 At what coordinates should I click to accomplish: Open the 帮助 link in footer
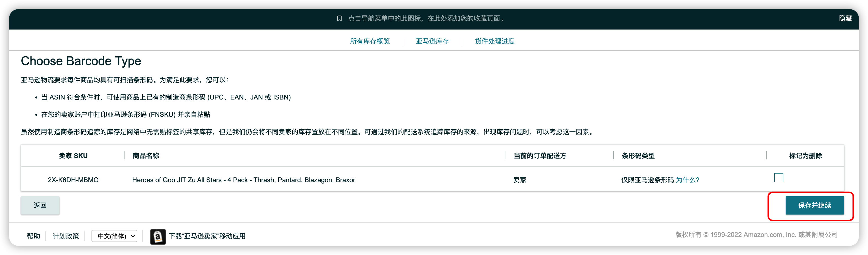click(x=33, y=236)
